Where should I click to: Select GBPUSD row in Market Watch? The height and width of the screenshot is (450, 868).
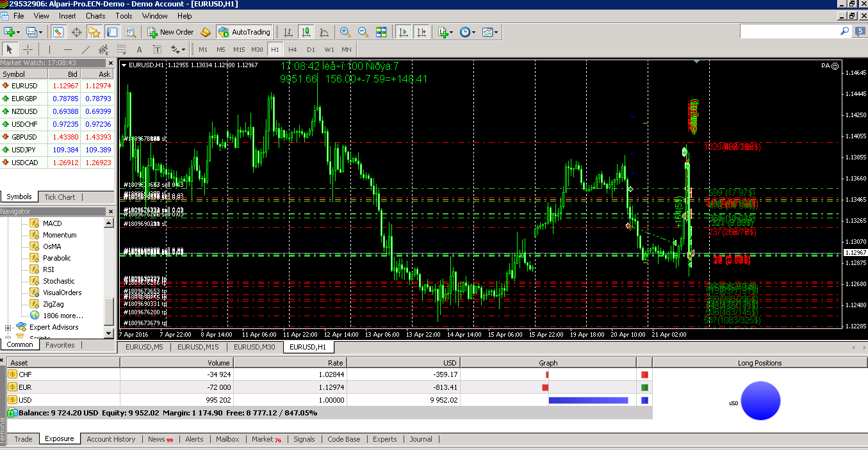tap(56, 136)
